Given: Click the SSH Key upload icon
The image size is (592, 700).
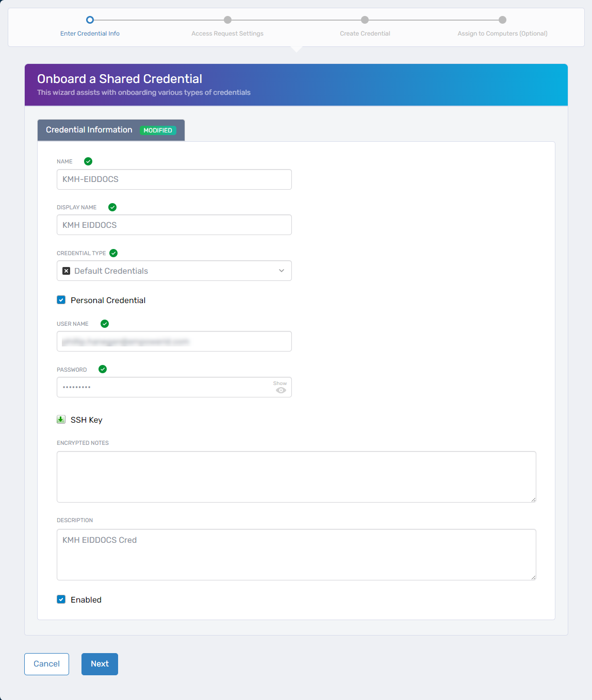Looking at the screenshot, I should coord(61,419).
